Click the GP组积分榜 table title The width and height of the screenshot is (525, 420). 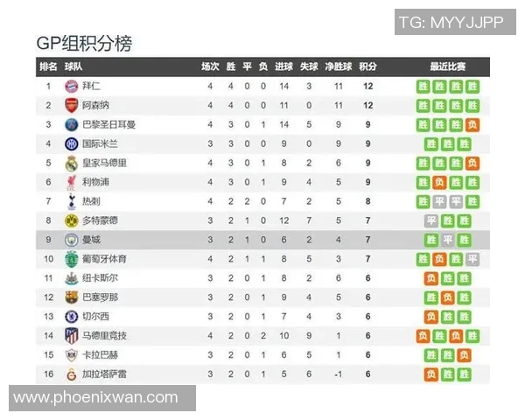click(x=84, y=44)
